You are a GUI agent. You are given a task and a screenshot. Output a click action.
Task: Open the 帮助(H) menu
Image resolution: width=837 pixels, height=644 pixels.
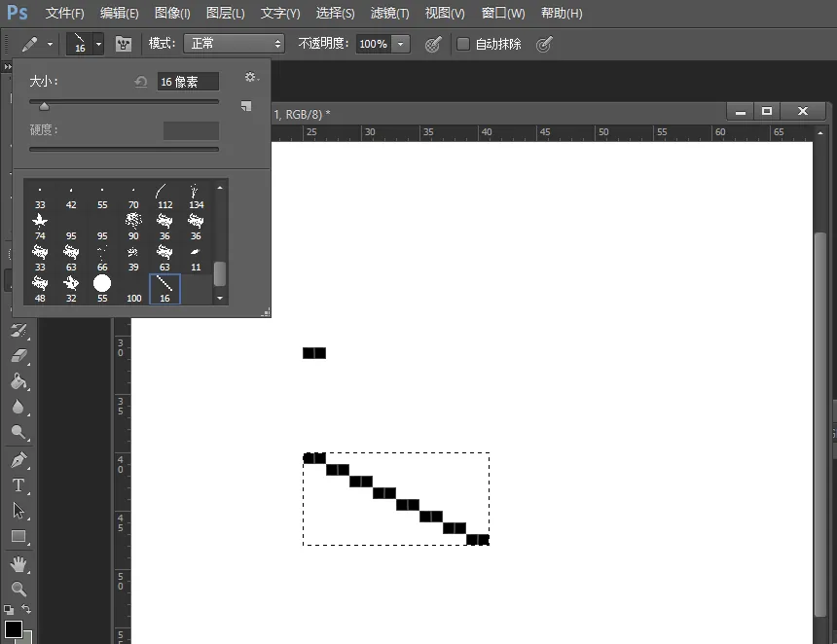562,13
